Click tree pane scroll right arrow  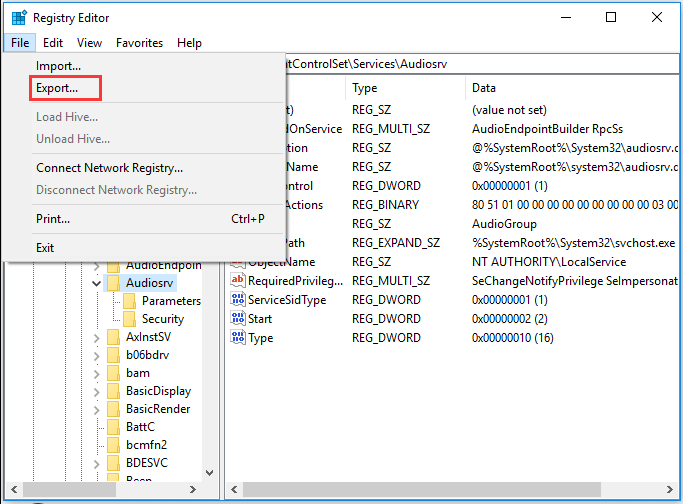pyautogui.click(x=193, y=489)
